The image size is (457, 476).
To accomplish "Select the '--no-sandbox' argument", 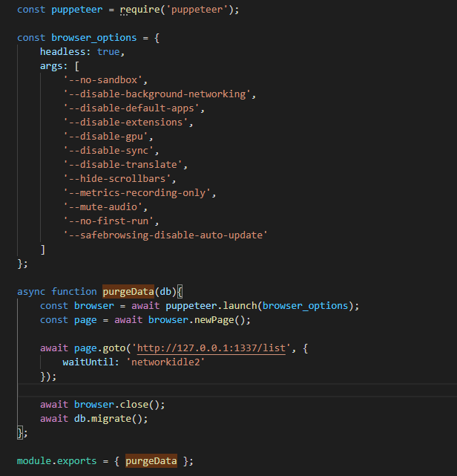I will pyautogui.click(x=103, y=80).
